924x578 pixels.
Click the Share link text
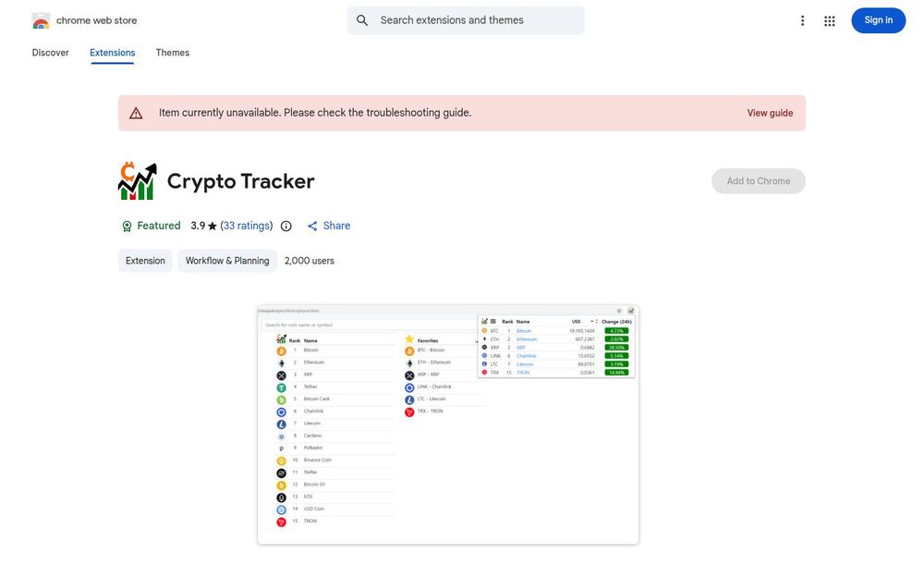[x=336, y=226]
